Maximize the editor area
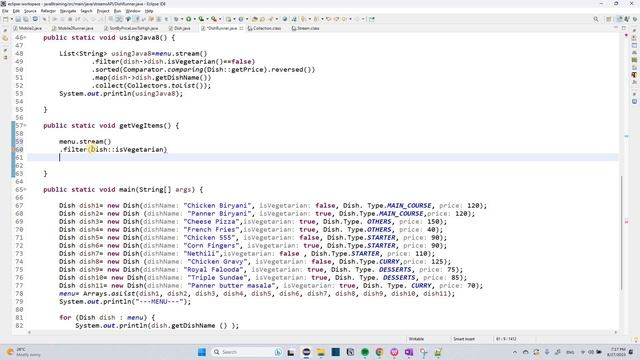640x360 pixels. coord(624,28)
